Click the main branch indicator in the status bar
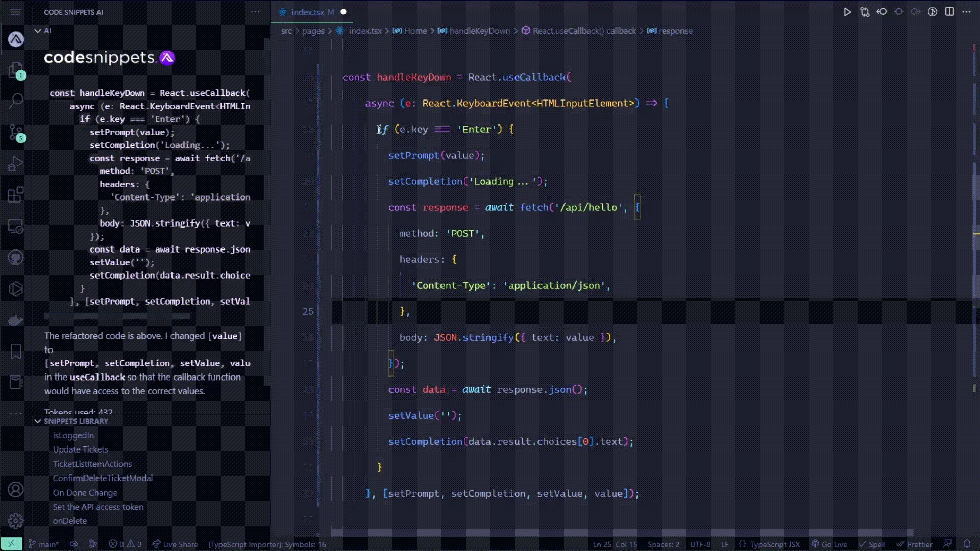Screen dimensions: 980x551 coord(43,544)
